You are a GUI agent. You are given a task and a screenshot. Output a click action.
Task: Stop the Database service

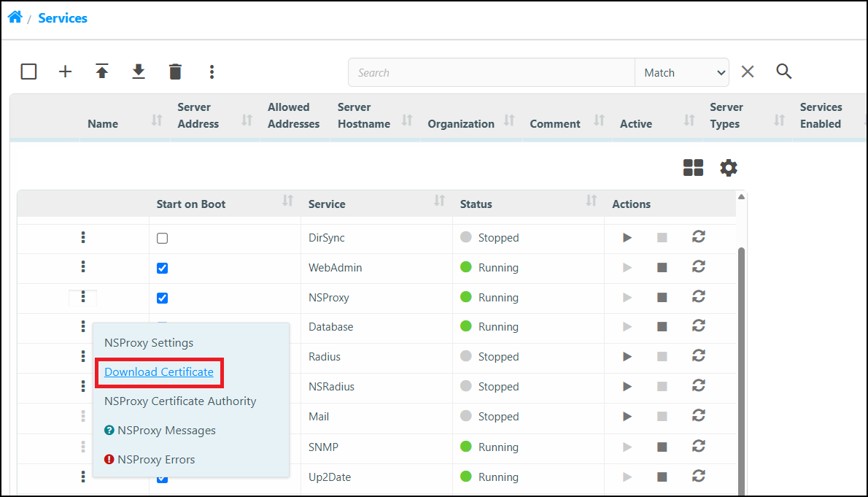coord(662,327)
